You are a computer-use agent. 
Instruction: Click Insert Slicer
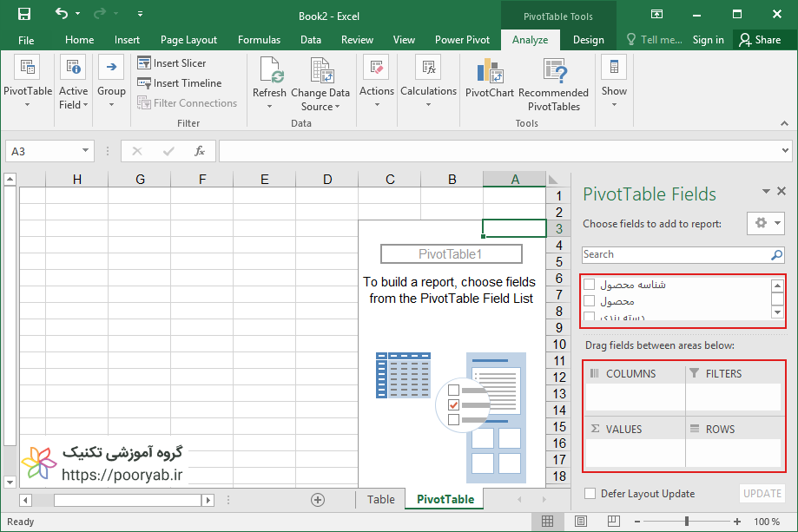click(172, 63)
